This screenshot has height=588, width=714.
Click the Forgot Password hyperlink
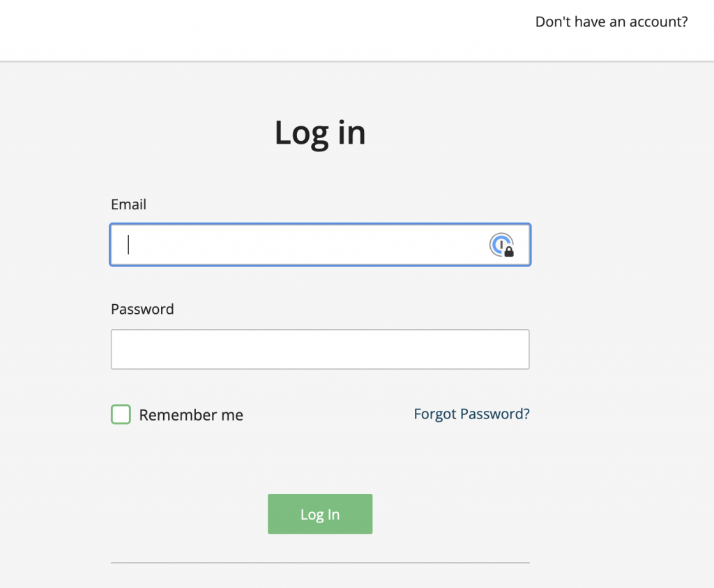coord(471,414)
